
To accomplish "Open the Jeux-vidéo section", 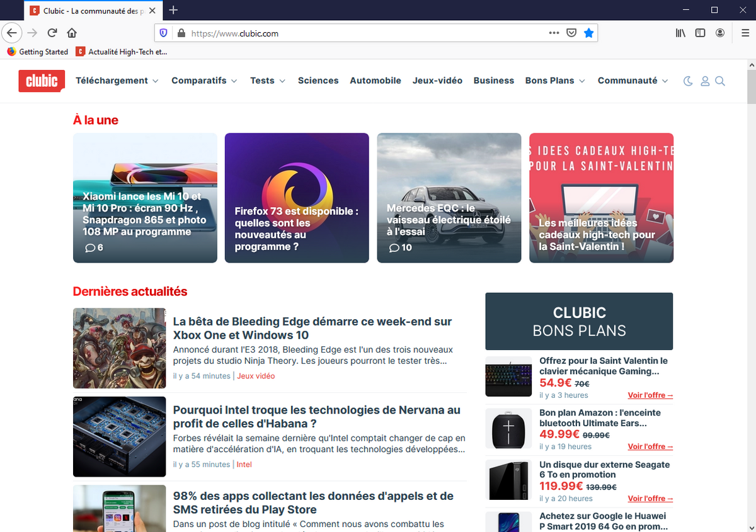I will click(x=437, y=81).
